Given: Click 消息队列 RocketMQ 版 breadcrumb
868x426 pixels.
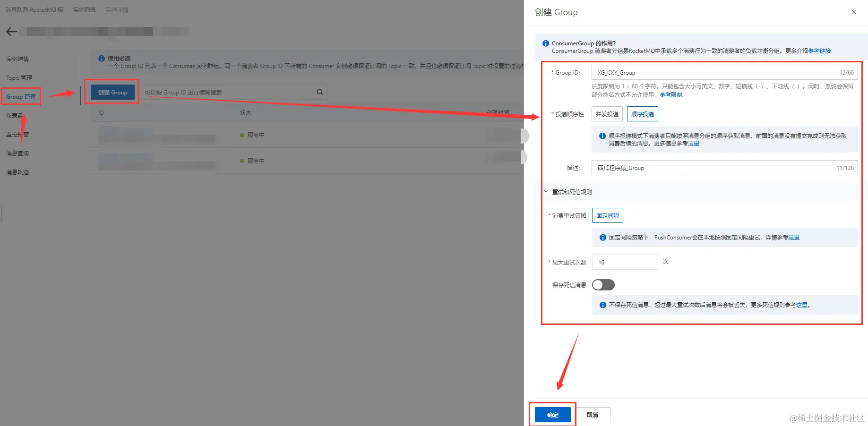Looking at the screenshot, I should (34, 10).
